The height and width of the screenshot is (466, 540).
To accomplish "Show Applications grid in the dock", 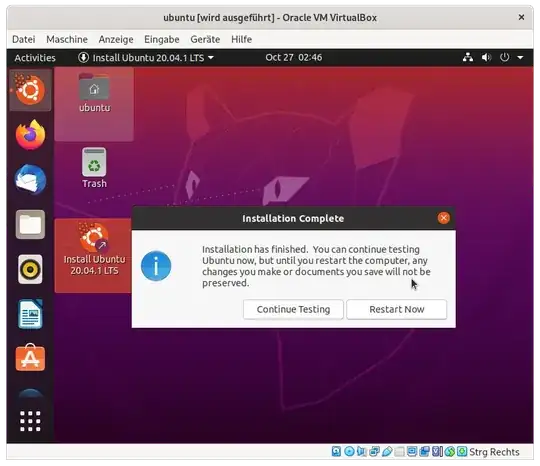I will click(x=30, y=421).
